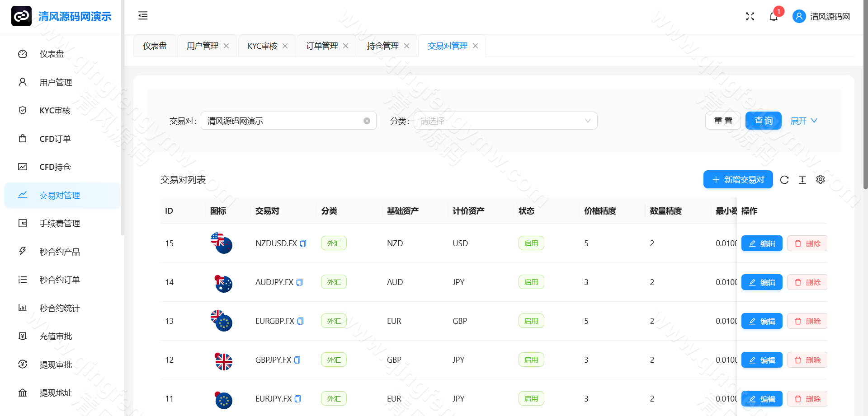Viewport: 868px width, 416px height.
Task: Open the 充值审批 section icon in sidebar
Action: (23, 336)
